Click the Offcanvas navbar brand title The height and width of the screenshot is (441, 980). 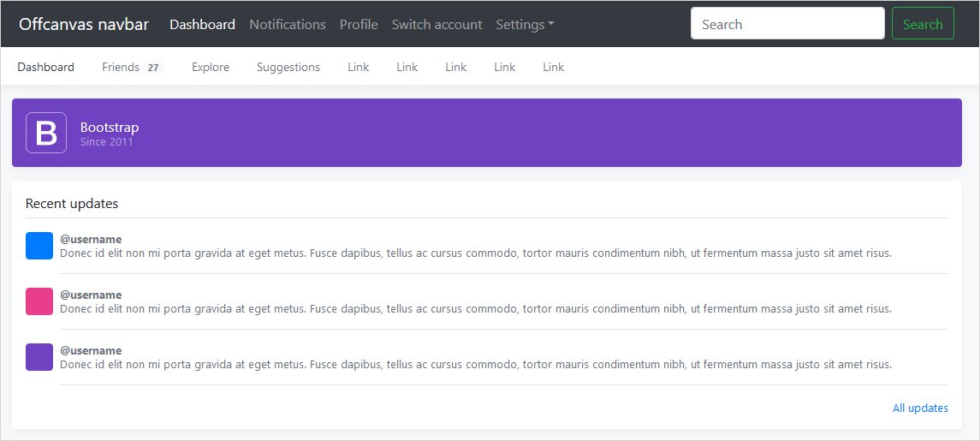pyautogui.click(x=84, y=24)
